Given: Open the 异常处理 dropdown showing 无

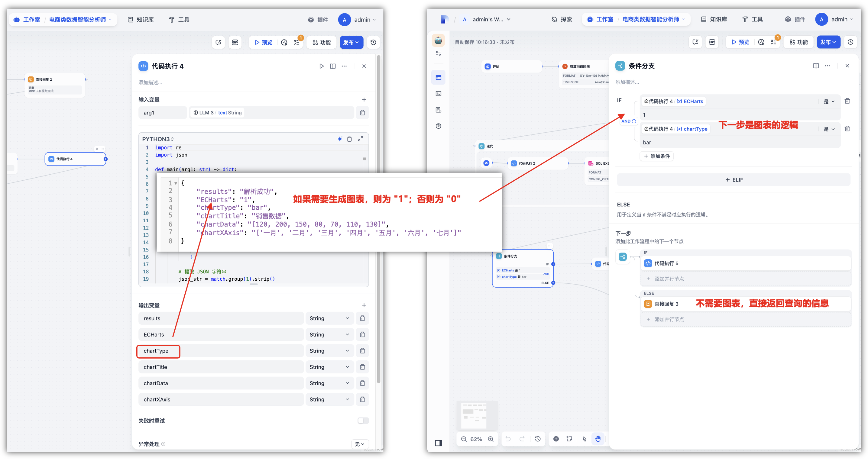Looking at the screenshot, I should pos(360,444).
